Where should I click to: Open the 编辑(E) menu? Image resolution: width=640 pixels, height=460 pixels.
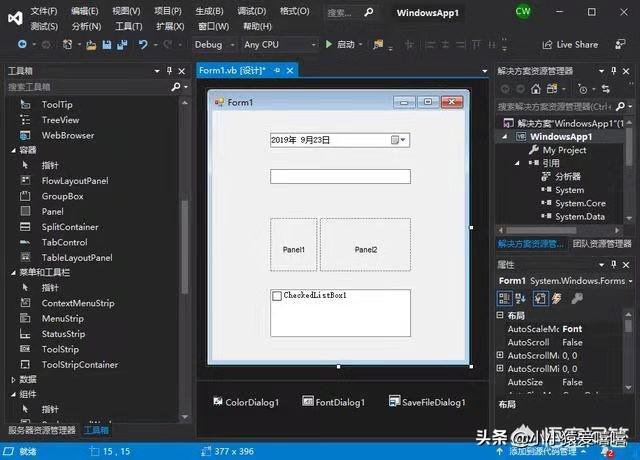(84, 11)
